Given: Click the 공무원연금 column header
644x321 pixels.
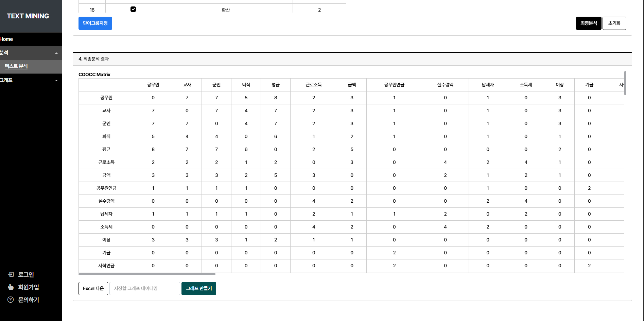Looking at the screenshot, I should (394, 85).
